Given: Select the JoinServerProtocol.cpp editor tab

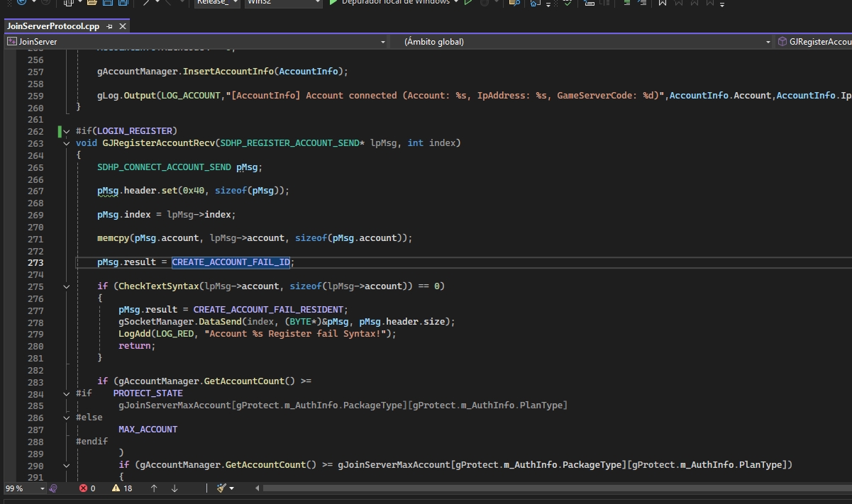Looking at the screenshot, I should [x=52, y=26].
